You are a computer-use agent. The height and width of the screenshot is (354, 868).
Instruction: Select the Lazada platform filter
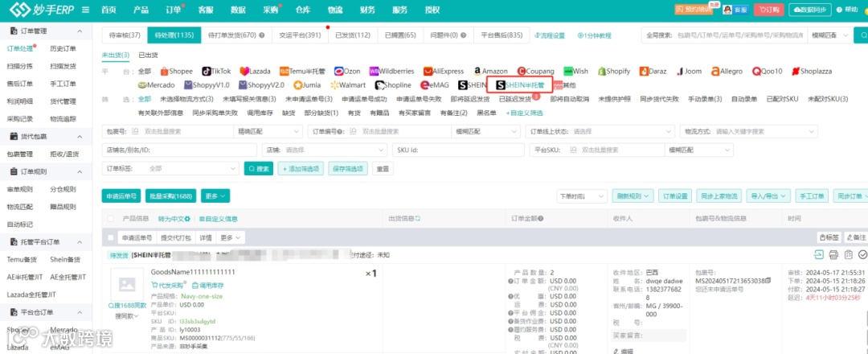(x=256, y=71)
